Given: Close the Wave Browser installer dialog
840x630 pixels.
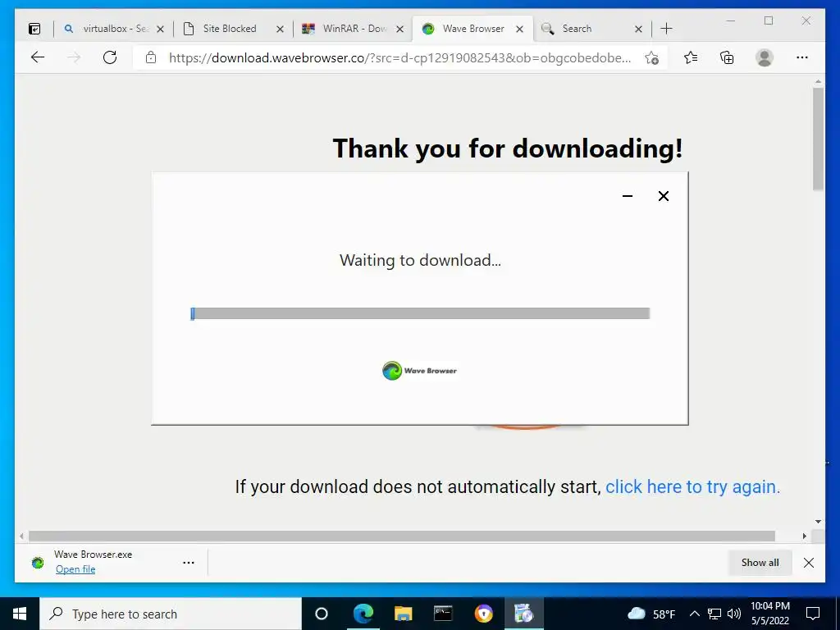Looking at the screenshot, I should (663, 196).
